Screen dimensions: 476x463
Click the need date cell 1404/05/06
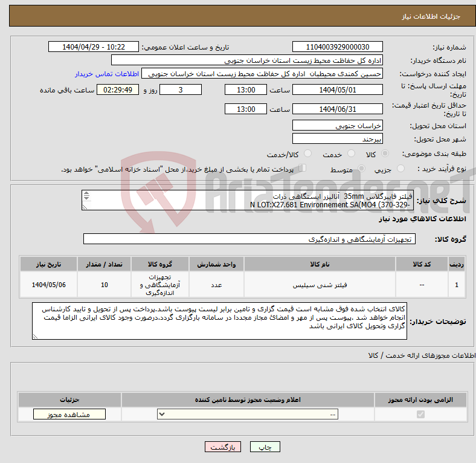tap(48, 285)
